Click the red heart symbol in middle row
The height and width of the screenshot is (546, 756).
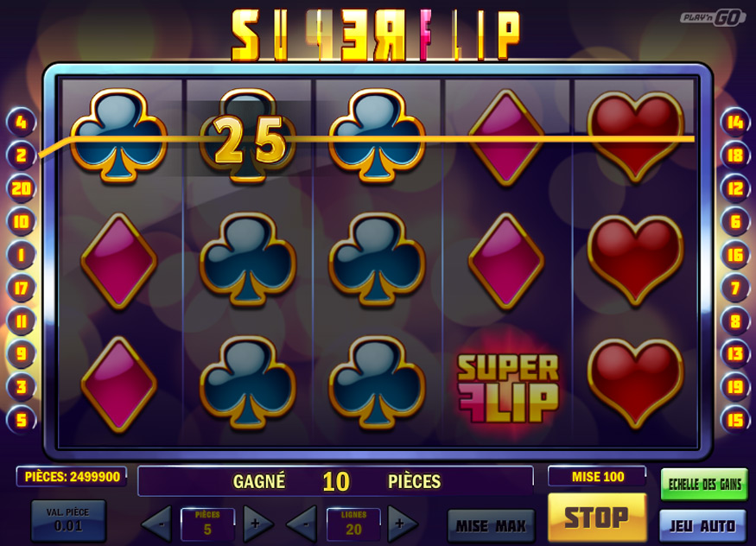635,261
